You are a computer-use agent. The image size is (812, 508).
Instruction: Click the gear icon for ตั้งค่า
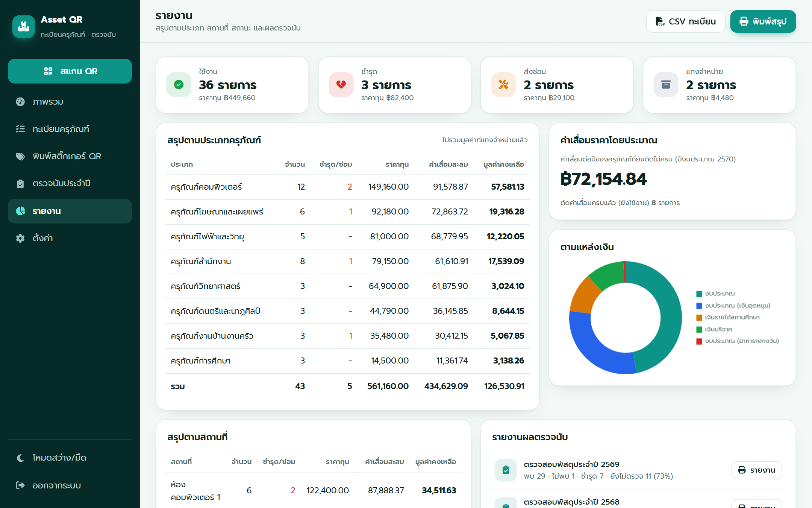click(x=20, y=238)
